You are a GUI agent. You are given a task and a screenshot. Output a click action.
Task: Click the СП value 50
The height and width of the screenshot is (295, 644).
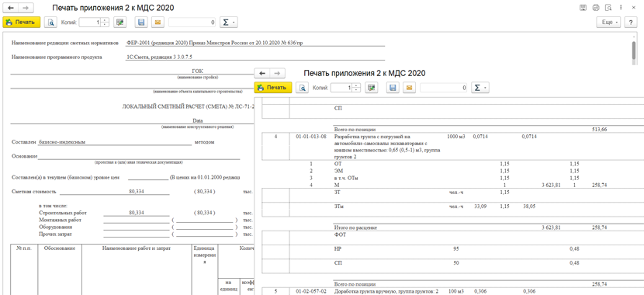[456, 263]
